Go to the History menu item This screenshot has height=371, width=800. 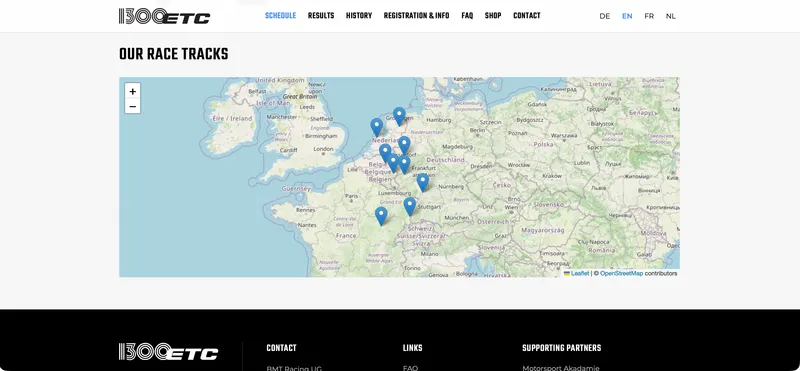pyautogui.click(x=359, y=16)
